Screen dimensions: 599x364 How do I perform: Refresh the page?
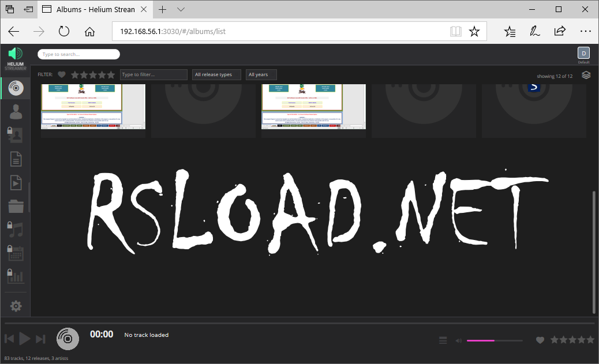pyautogui.click(x=64, y=31)
